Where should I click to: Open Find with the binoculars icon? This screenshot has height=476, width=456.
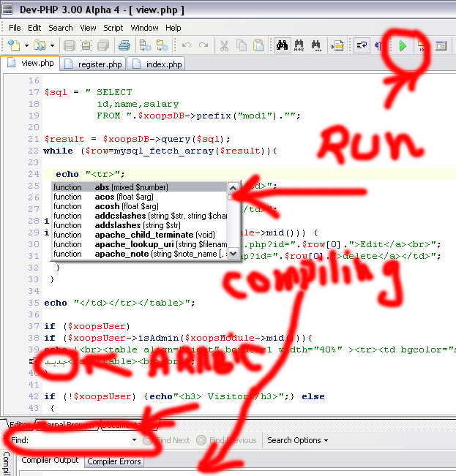283,45
